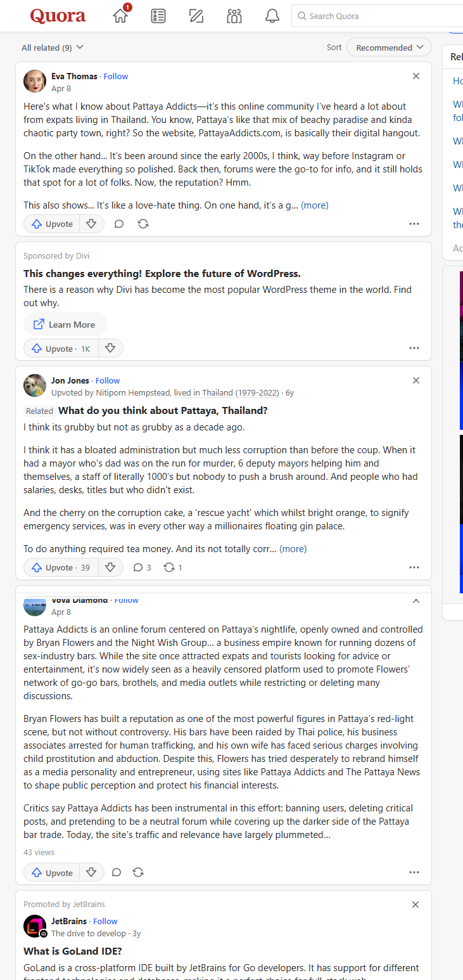463x980 pixels.
Task: Open Quora home feed icon
Action: 120,16
